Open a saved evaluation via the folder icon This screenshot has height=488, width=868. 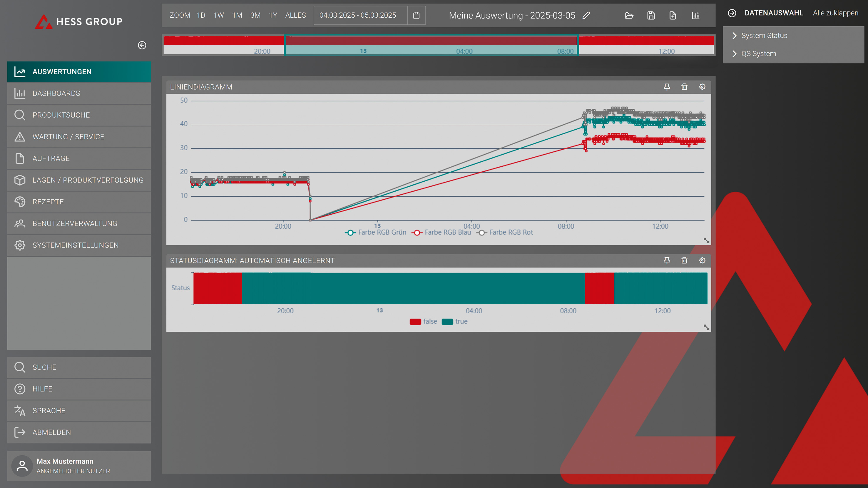pyautogui.click(x=629, y=16)
